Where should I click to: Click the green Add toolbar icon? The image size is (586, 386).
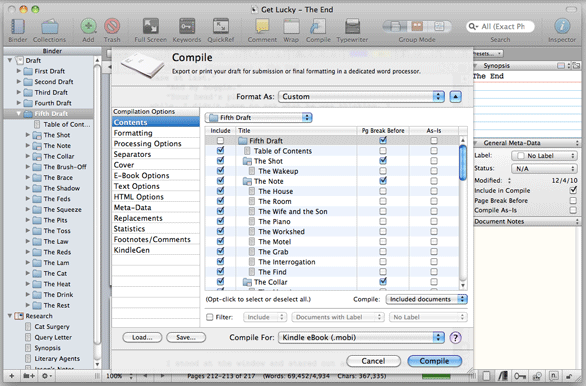point(89,26)
